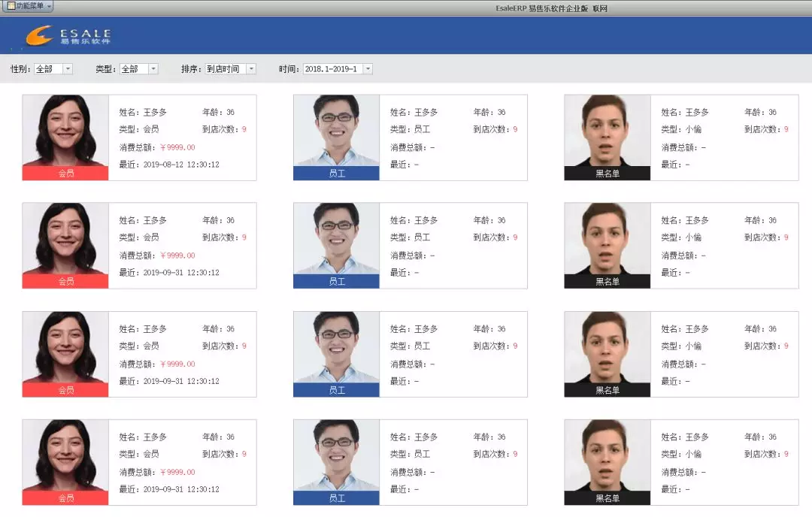Click the 联网 status in the title bar

pos(600,8)
